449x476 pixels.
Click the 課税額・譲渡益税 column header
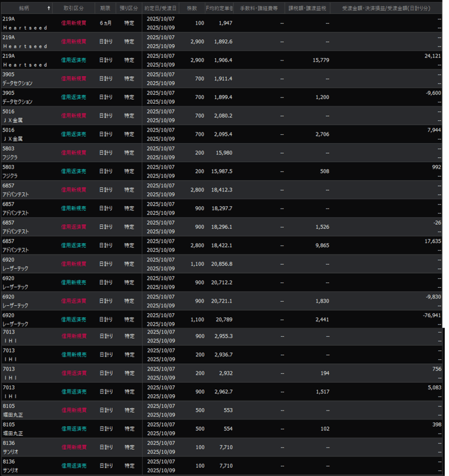[x=307, y=8]
